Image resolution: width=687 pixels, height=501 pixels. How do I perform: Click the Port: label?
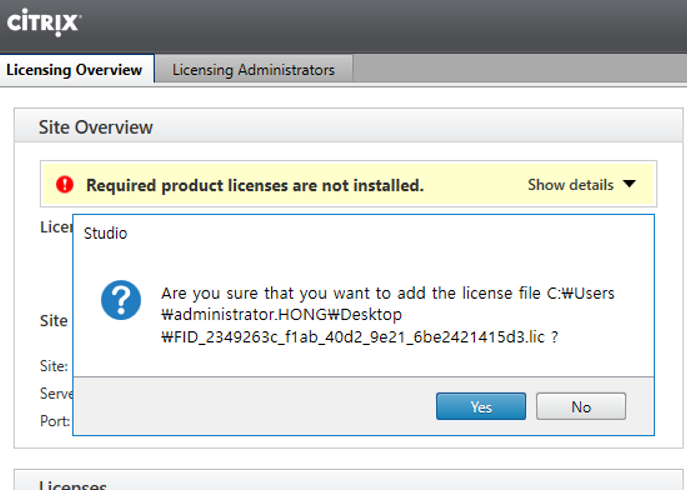pyautogui.click(x=55, y=421)
